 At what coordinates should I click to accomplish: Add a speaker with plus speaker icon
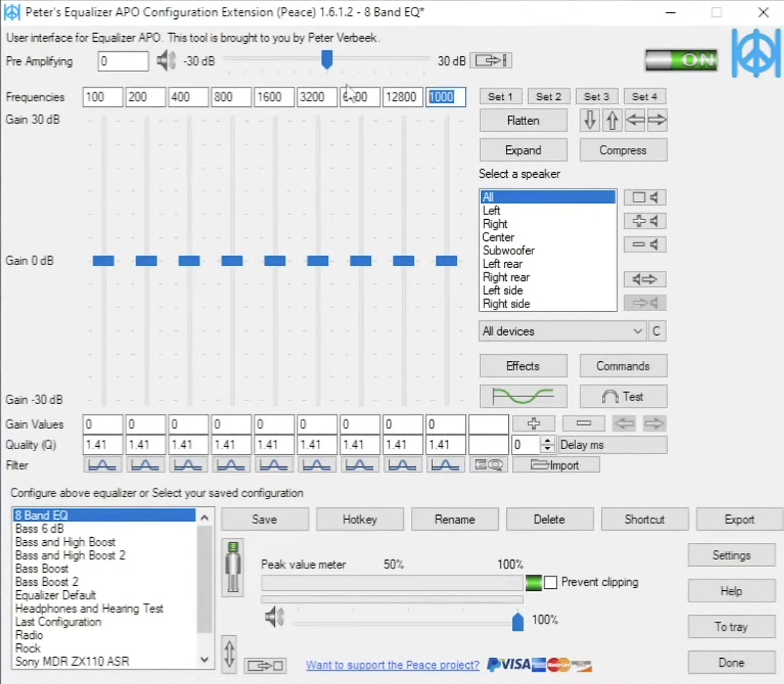pos(645,221)
